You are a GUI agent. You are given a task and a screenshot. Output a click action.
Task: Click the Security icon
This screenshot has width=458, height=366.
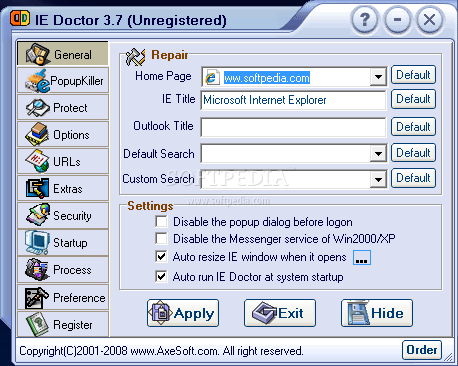point(38,215)
